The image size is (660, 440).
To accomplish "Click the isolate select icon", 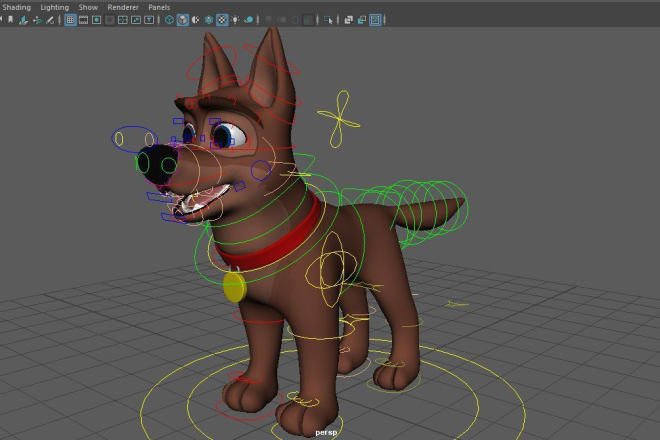I will point(328,19).
